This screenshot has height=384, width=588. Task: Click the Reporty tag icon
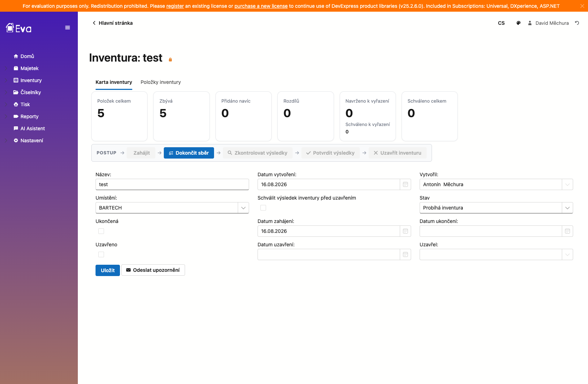pyautogui.click(x=16, y=116)
